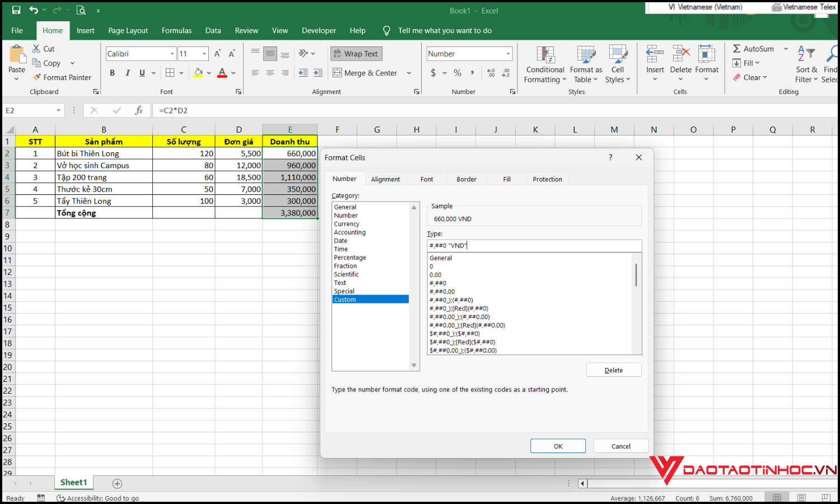Open the File menu
This screenshot has width=840, height=504.
tap(17, 30)
